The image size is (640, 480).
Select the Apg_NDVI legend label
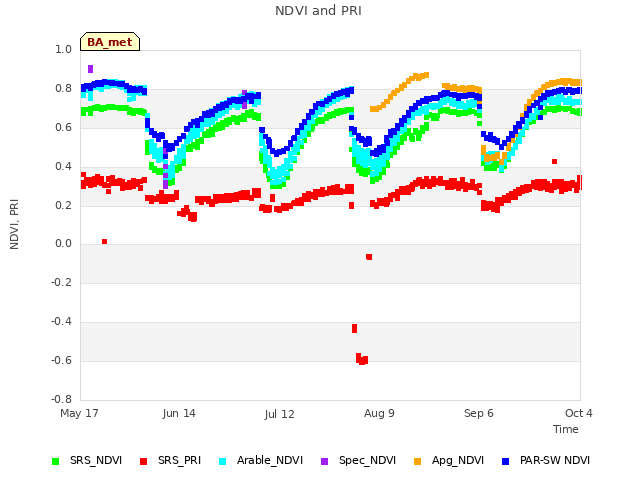(458, 460)
